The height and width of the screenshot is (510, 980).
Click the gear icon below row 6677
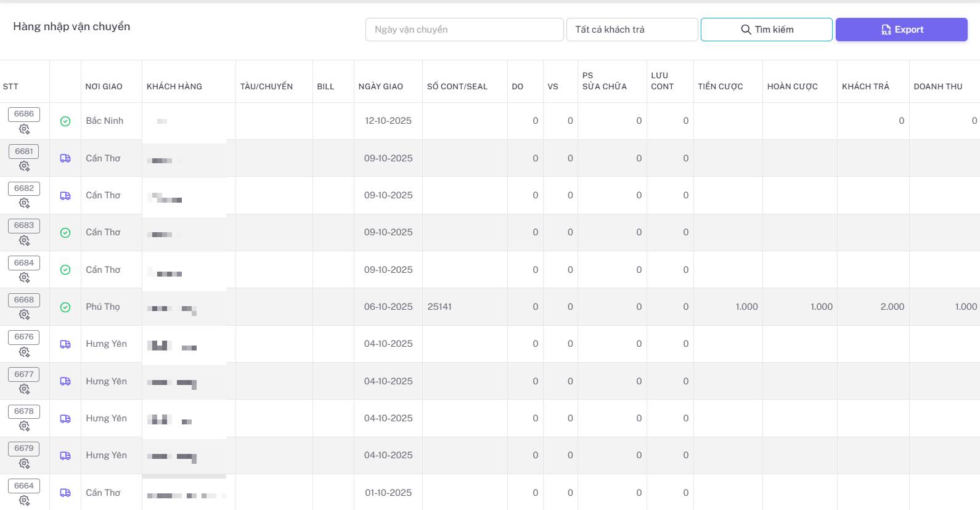24,389
